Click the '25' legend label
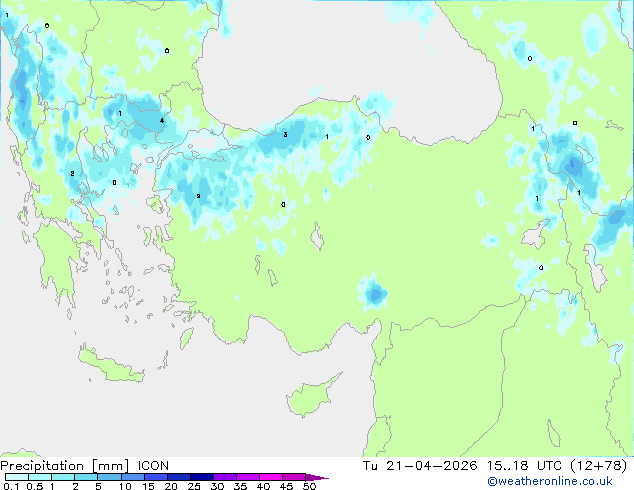Viewport: 634px width, 490px height. (x=194, y=486)
